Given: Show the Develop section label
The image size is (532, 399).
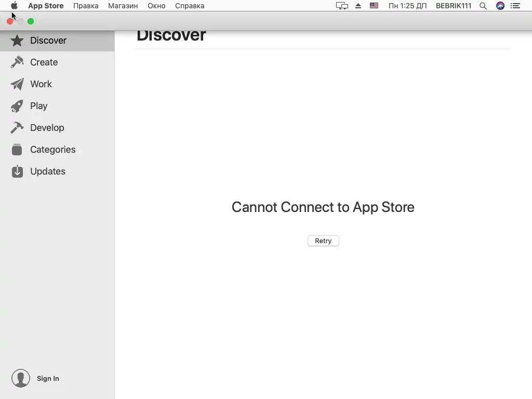Looking at the screenshot, I should (x=47, y=128).
